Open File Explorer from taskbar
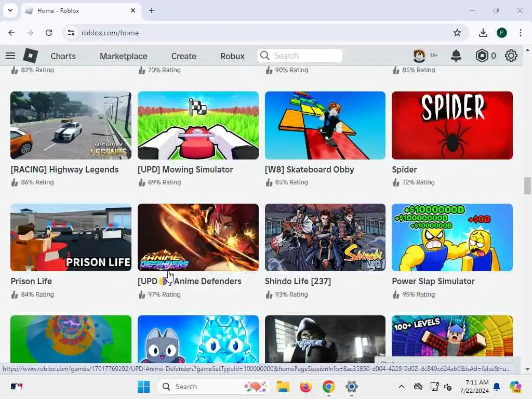 click(x=283, y=387)
